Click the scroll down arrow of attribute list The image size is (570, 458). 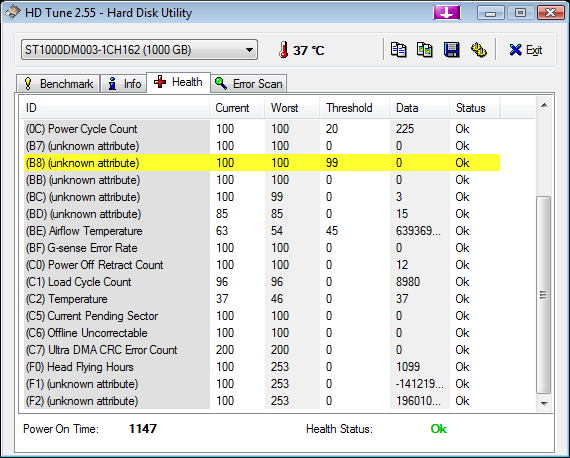pyautogui.click(x=544, y=403)
